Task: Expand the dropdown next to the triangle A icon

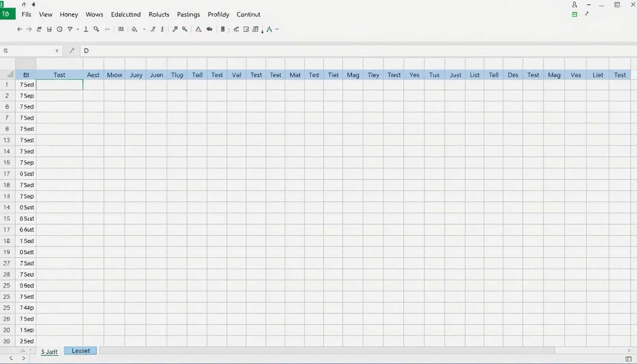Action: tap(144, 29)
